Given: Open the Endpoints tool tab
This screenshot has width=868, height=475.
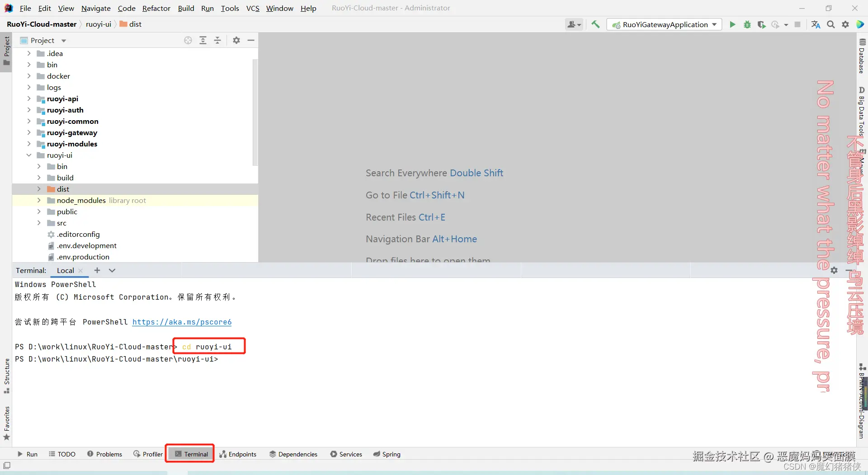Looking at the screenshot, I should click(238, 454).
